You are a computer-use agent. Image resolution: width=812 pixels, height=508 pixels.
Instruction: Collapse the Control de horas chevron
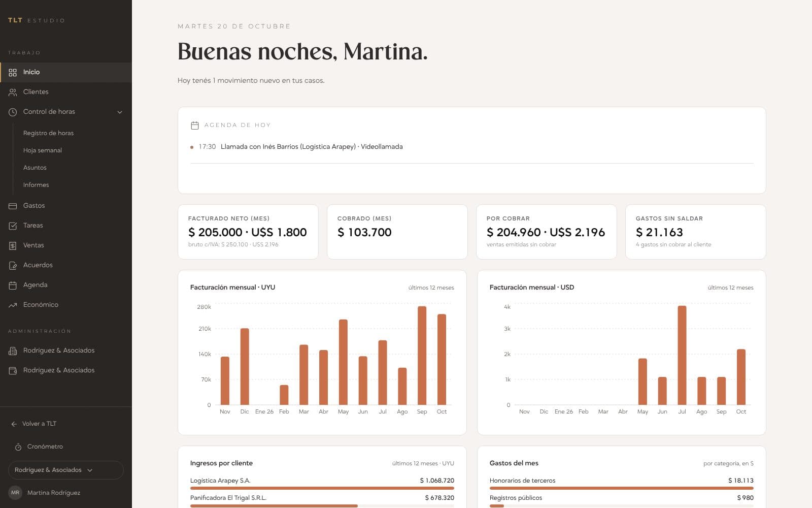120,112
